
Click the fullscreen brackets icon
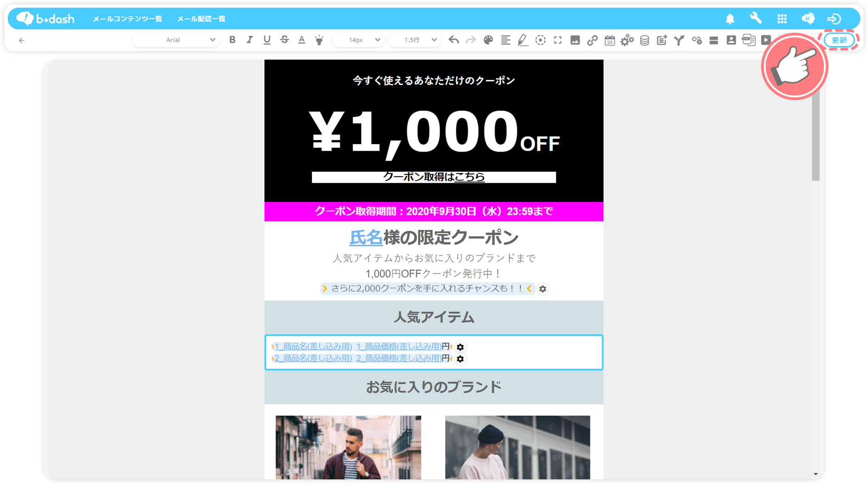[558, 40]
